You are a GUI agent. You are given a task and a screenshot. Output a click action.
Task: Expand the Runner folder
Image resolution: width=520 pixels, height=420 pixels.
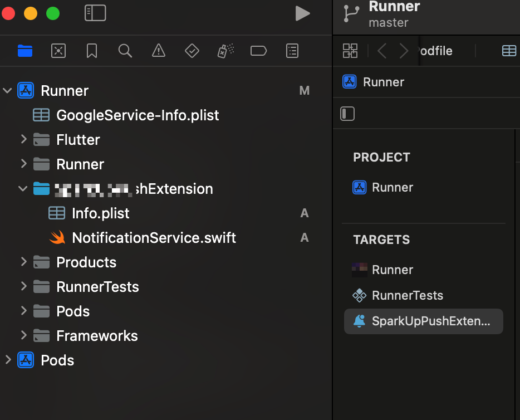[23, 164]
